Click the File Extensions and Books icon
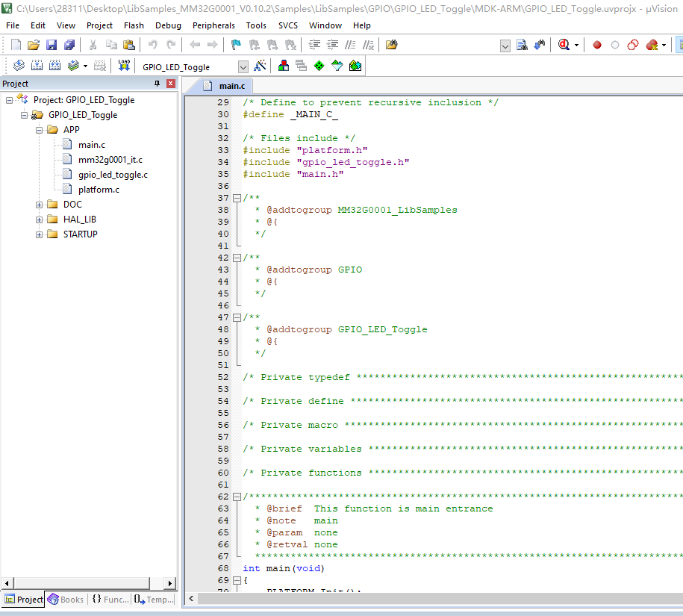 pyautogui.click(x=284, y=66)
